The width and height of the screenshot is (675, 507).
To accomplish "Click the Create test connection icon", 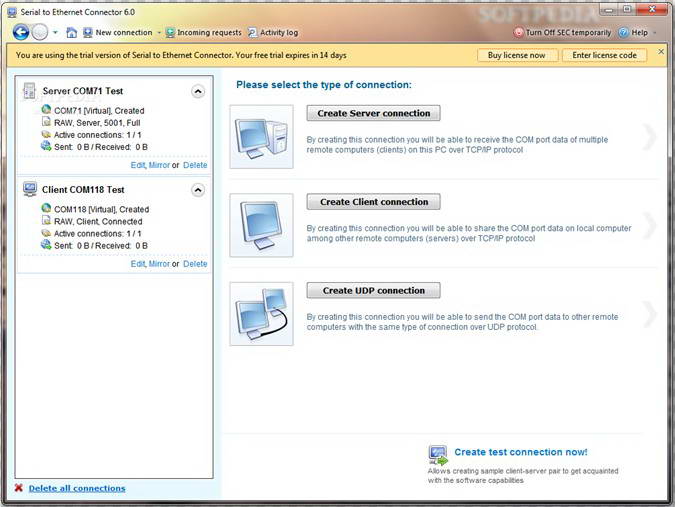I will (x=438, y=455).
